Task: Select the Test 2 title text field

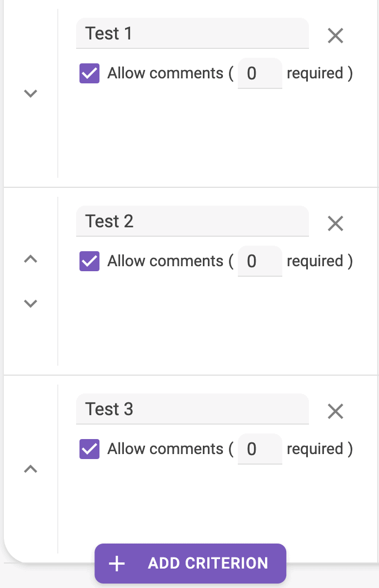Action: click(192, 221)
